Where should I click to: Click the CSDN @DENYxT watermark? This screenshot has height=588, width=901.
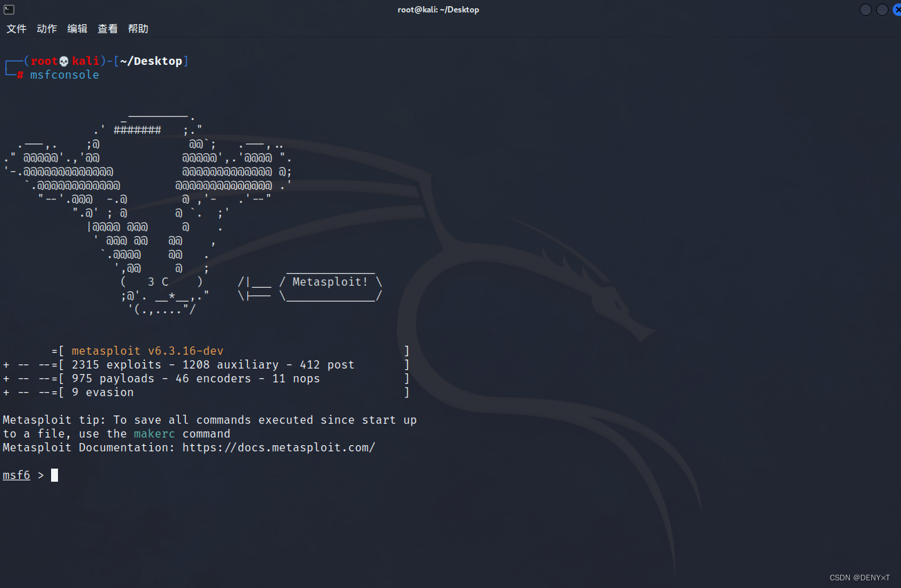pos(859,577)
